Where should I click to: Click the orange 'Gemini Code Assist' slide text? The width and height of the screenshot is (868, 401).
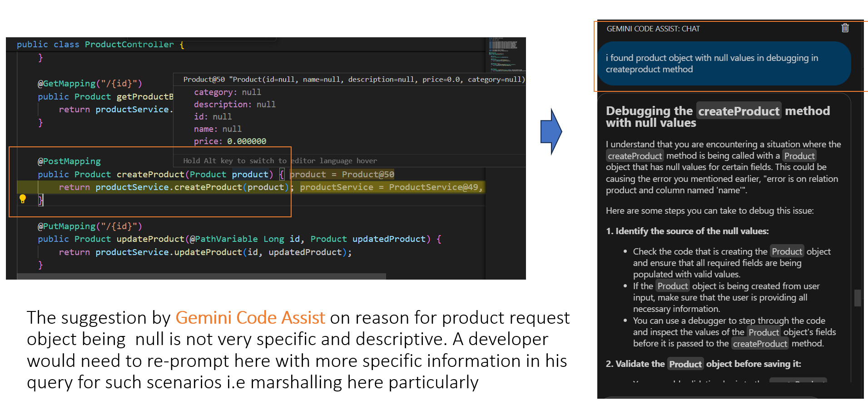pos(250,318)
